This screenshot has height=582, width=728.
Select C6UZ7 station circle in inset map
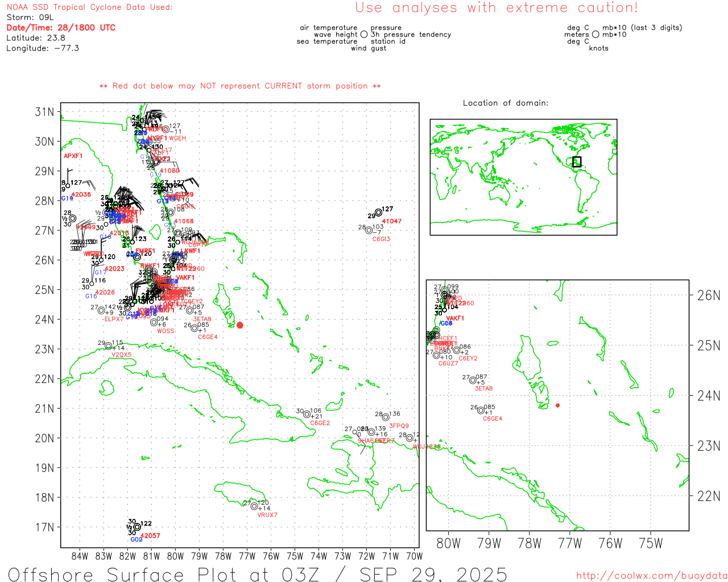tap(437, 355)
